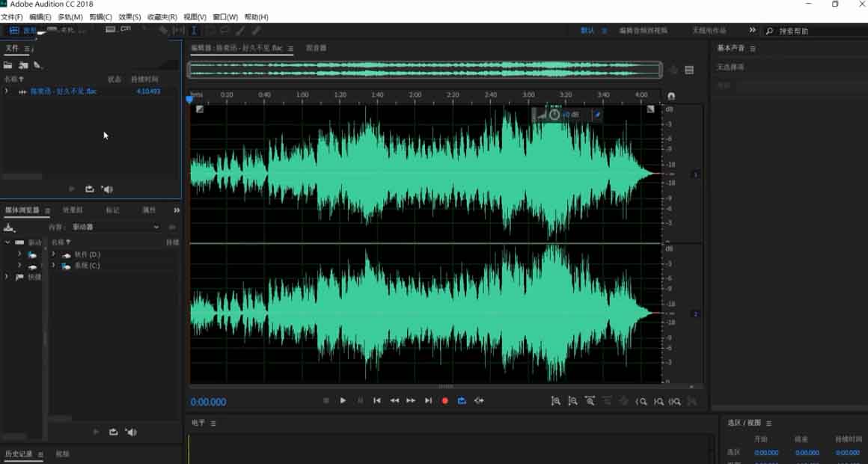This screenshot has width=868, height=464.
Task: Open the editor panel menu icon
Action: (290, 49)
